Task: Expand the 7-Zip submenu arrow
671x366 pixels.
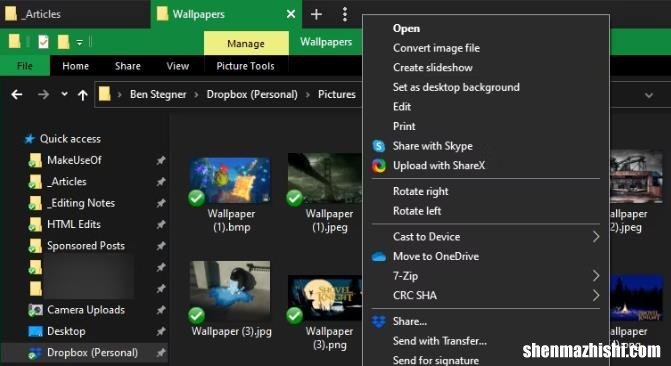Action: pos(596,276)
